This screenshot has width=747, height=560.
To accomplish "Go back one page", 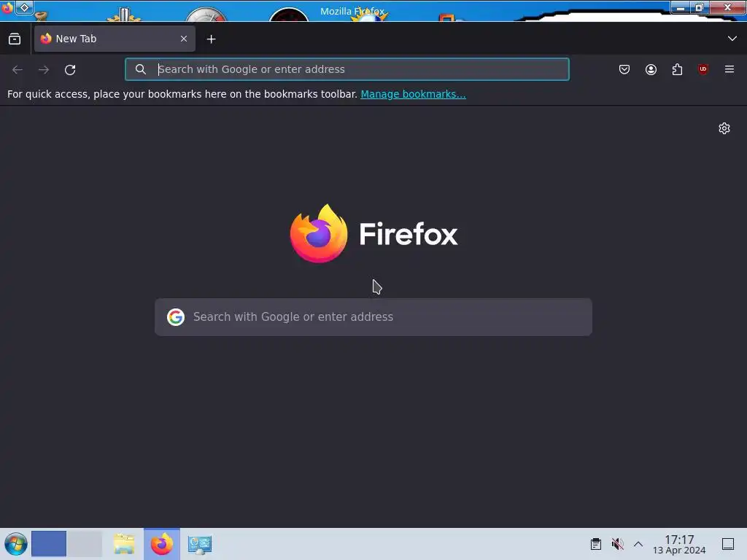I will (18, 70).
